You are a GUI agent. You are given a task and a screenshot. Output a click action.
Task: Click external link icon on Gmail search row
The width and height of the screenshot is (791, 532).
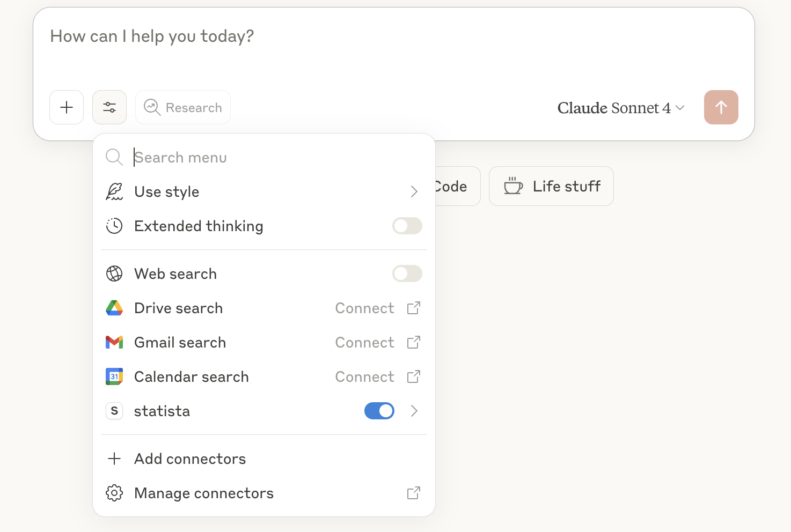click(x=414, y=342)
